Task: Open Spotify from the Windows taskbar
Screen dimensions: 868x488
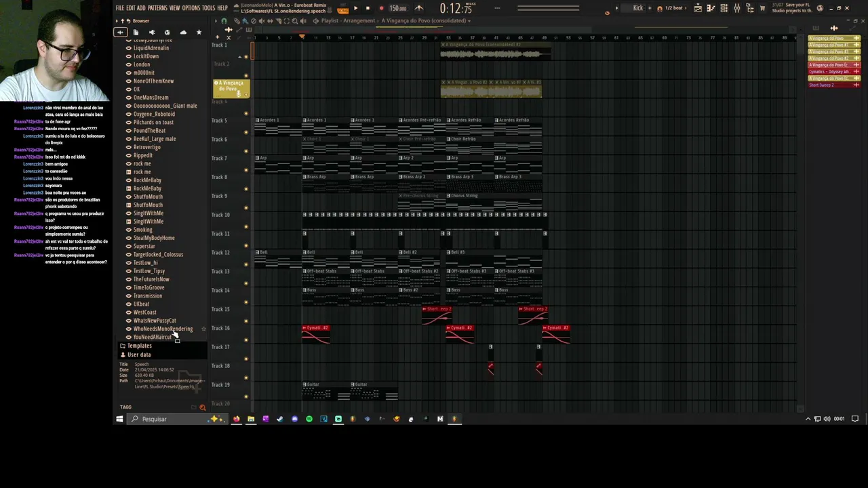Action: pyautogui.click(x=309, y=419)
